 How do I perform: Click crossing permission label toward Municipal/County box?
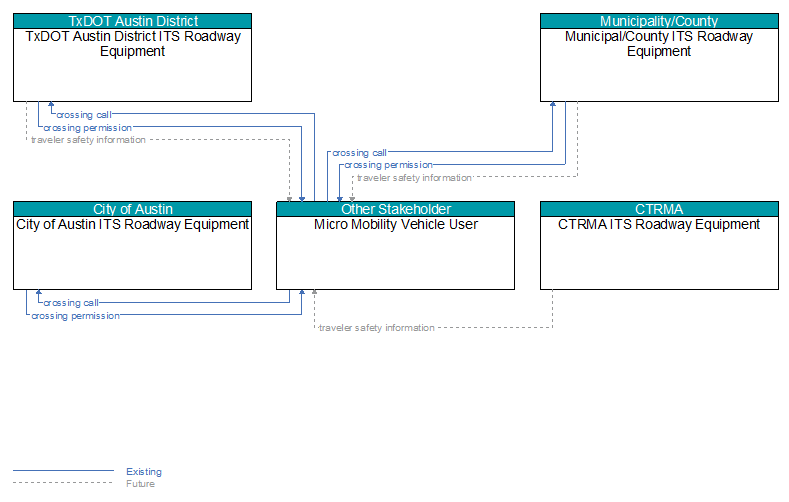388,165
